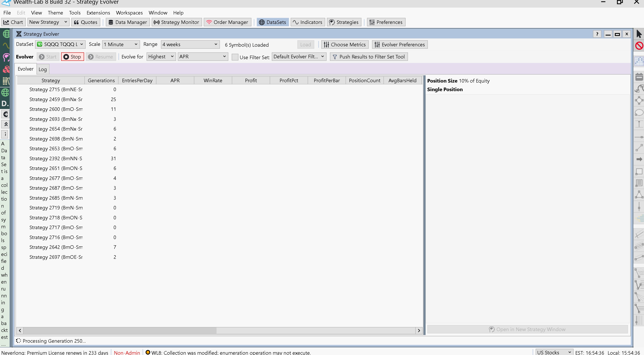The height and width of the screenshot is (355, 644).
Task: Click the olive indicators wave sidebar icon
Action: [x=6, y=45]
